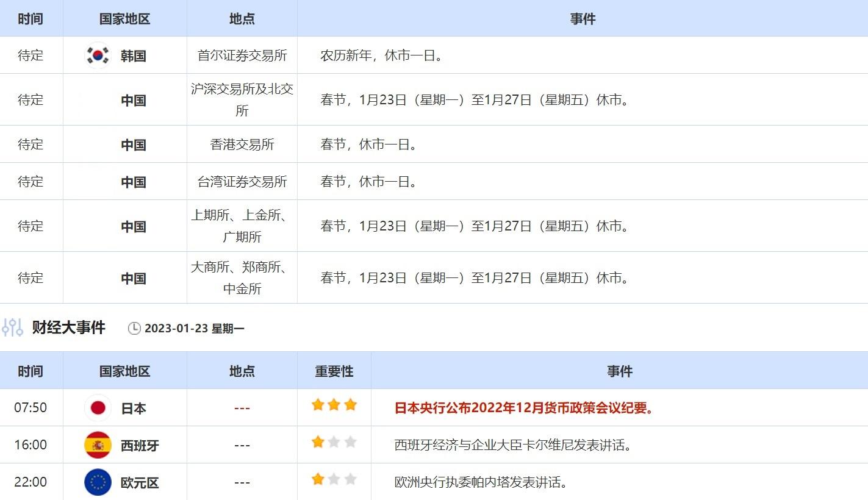Image resolution: width=868 pixels, height=500 pixels.
Task: Click the 沪深交易所及北交所 location cell
Action: tap(242, 100)
